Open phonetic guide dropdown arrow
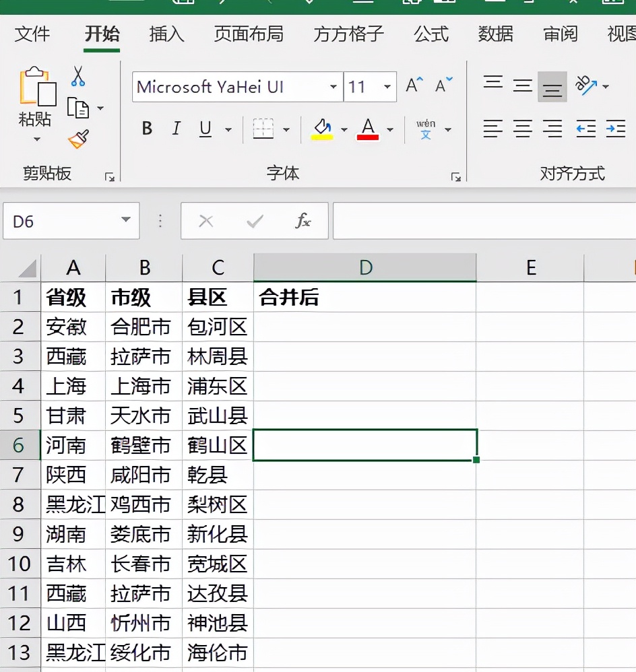636x672 pixels. pos(448,129)
